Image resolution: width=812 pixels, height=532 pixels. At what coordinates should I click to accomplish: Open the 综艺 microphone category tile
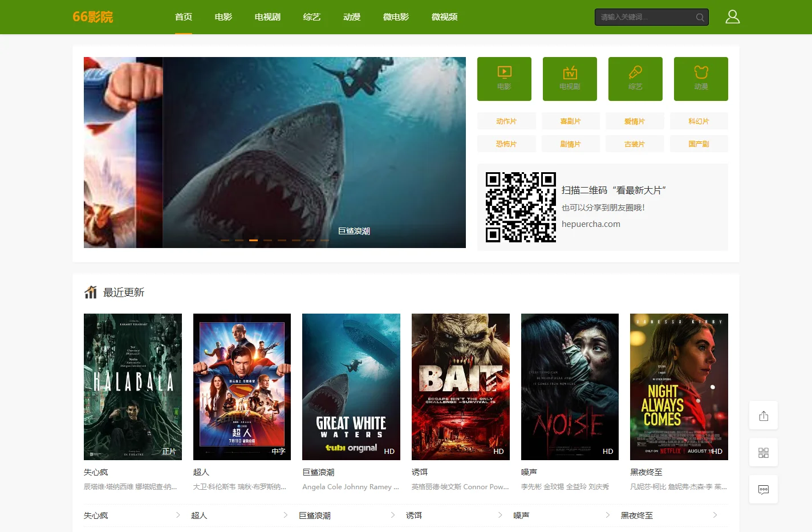click(635, 79)
